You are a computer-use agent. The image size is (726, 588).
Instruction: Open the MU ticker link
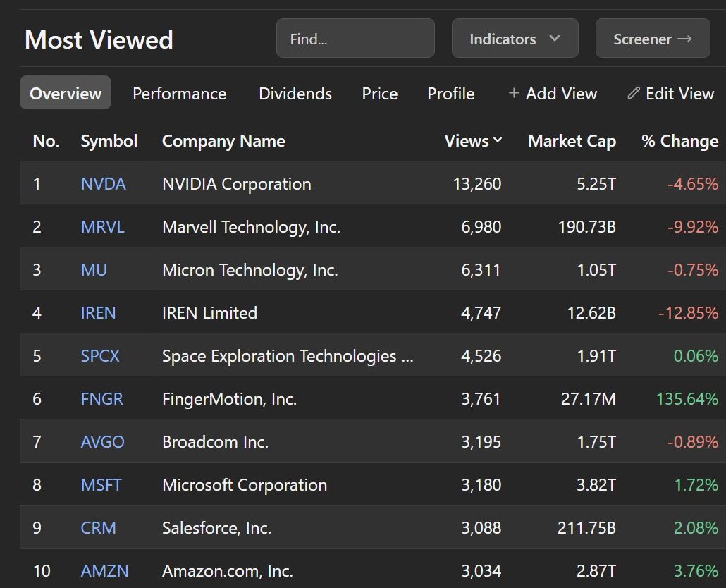click(94, 270)
